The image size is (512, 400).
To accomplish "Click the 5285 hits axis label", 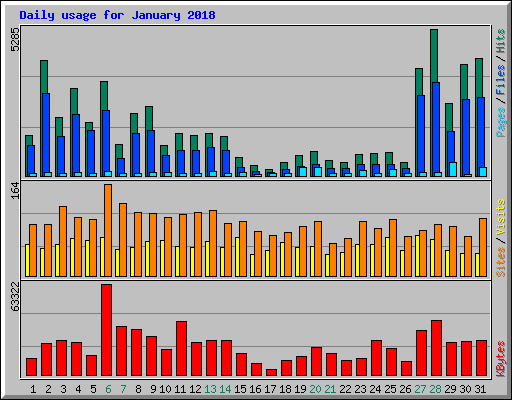I will coord(15,40).
